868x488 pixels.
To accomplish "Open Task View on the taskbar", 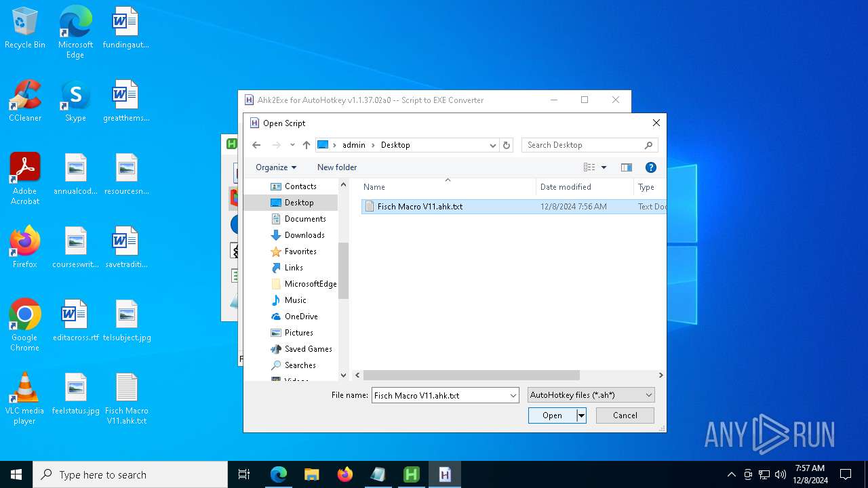I will pos(244,474).
